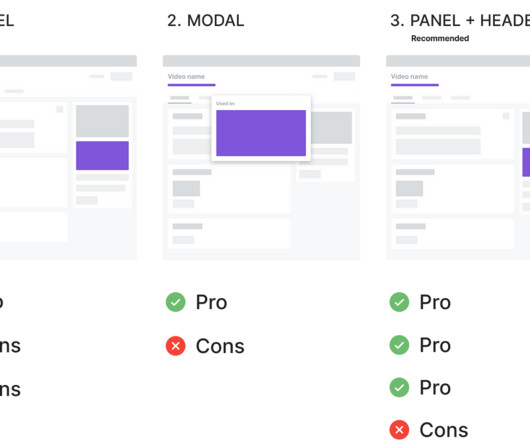Click the second green check under Panel + Header
The width and height of the screenshot is (530, 442).
click(x=399, y=345)
